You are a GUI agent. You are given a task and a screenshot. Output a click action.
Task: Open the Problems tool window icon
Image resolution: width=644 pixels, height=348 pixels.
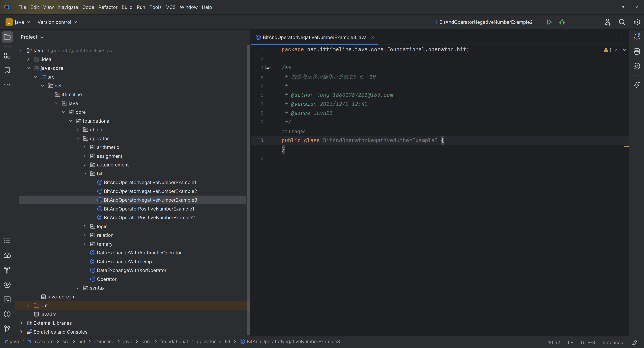(x=7, y=314)
